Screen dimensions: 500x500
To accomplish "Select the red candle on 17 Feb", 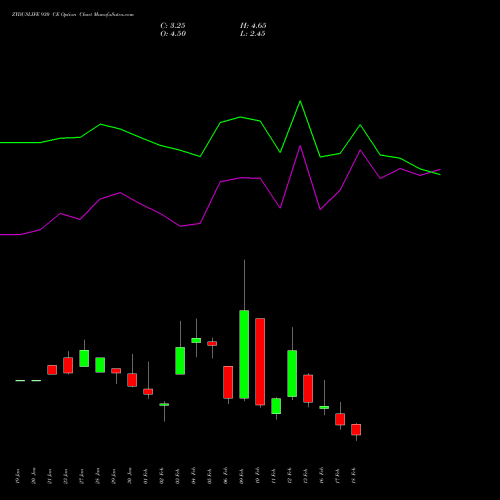I will point(340,419).
